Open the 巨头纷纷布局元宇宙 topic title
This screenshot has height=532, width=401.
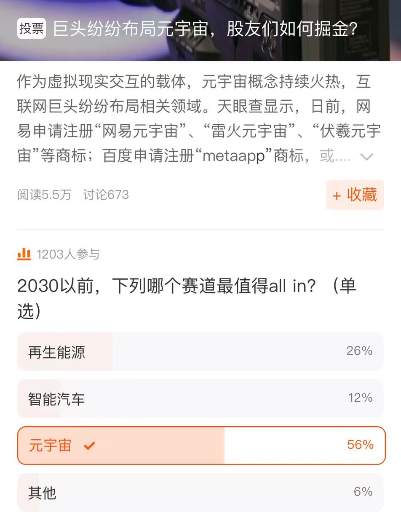tap(206, 29)
